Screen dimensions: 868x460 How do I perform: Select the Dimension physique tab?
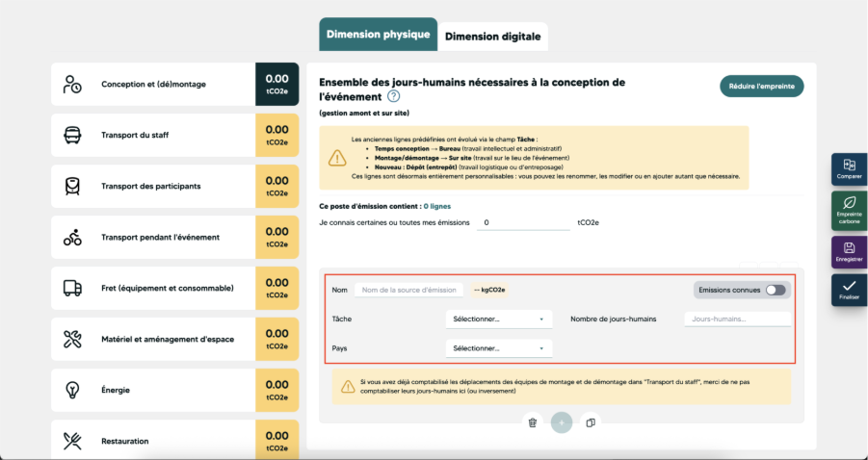[378, 35]
